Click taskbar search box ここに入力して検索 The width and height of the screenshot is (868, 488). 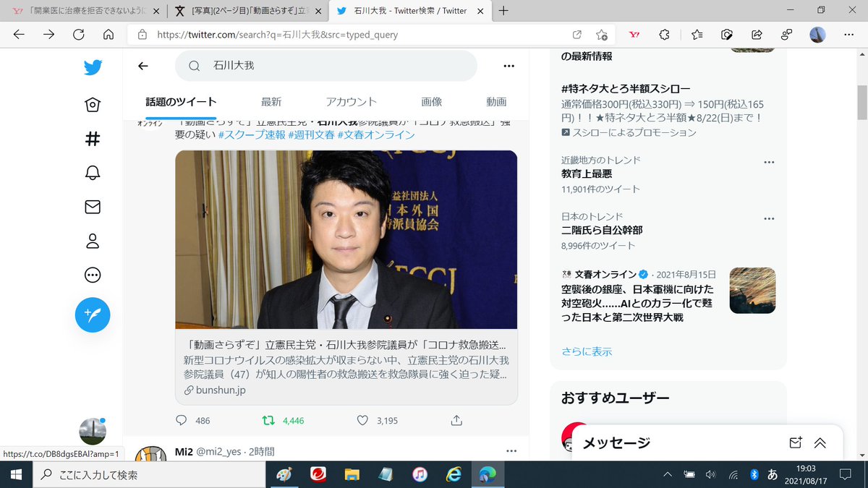pos(148,474)
